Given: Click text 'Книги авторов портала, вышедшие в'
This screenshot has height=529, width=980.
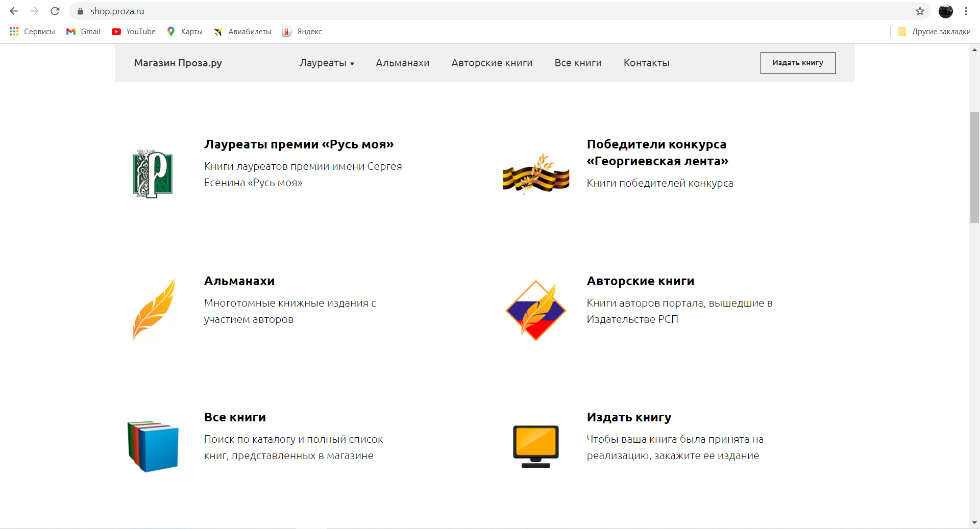Looking at the screenshot, I should tap(680, 303).
